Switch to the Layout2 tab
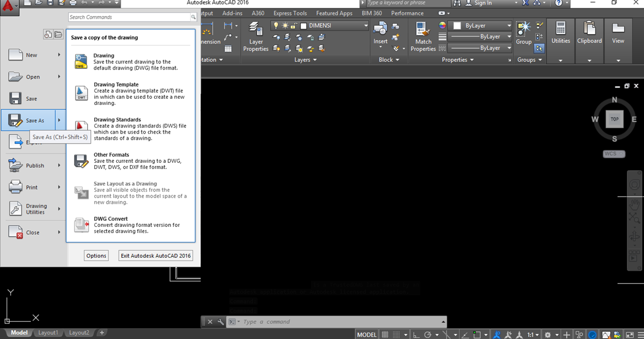 click(79, 332)
